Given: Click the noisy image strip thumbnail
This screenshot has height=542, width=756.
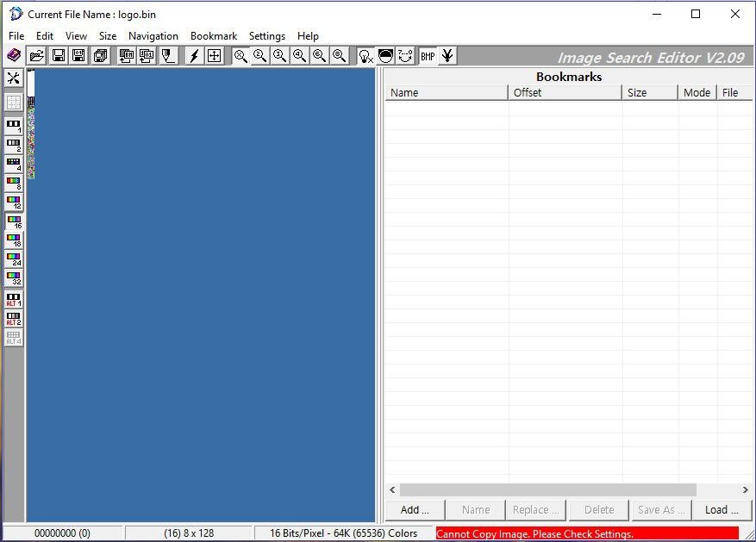Looking at the screenshot, I should (x=31, y=124).
